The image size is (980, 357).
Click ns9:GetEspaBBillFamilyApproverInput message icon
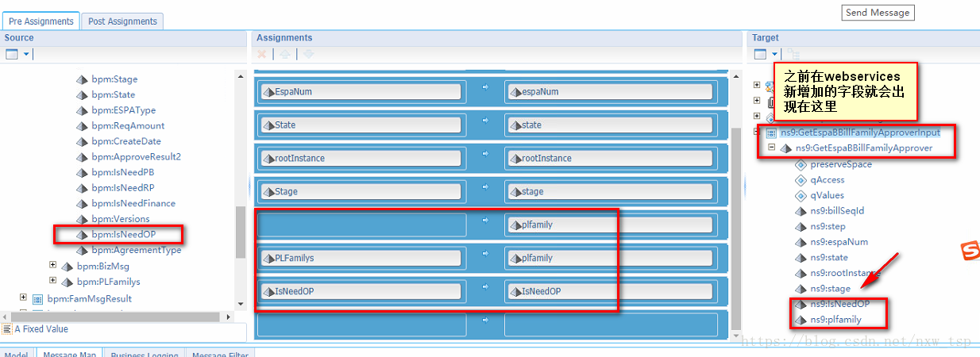tap(772, 132)
